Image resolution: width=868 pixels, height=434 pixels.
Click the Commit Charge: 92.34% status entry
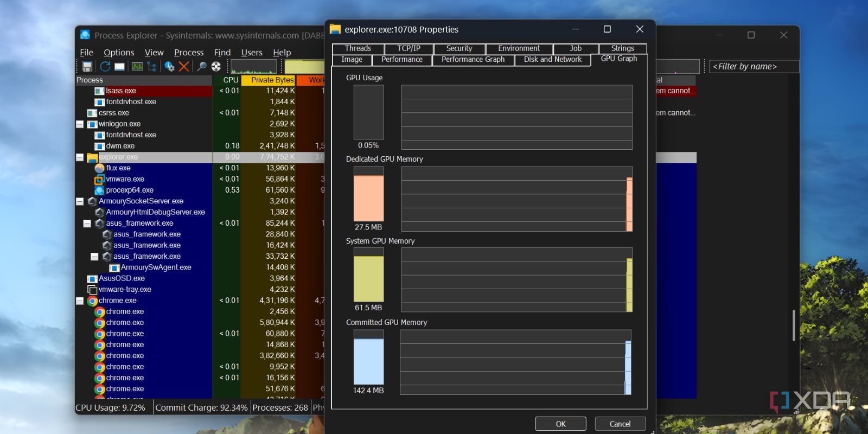(201, 407)
